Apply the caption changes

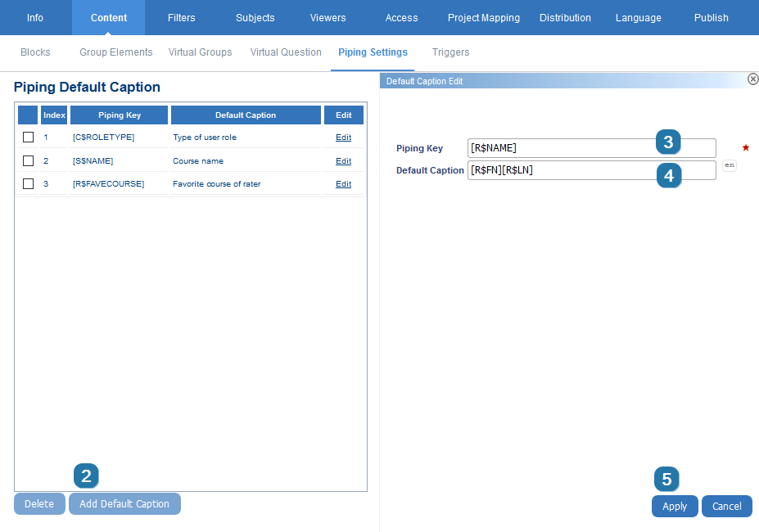coord(675,507)
